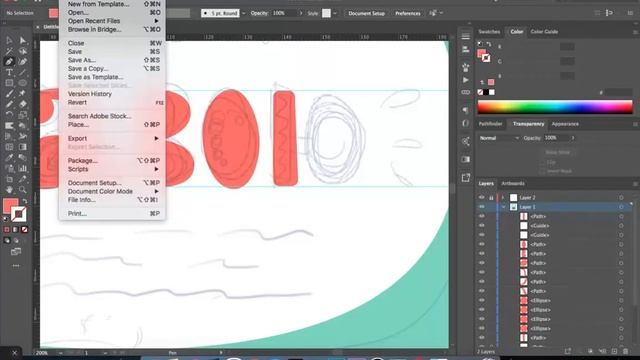Open the Edit Toolbar three-dots button
This screenshot has width=640, height=360.
point(16,266)
